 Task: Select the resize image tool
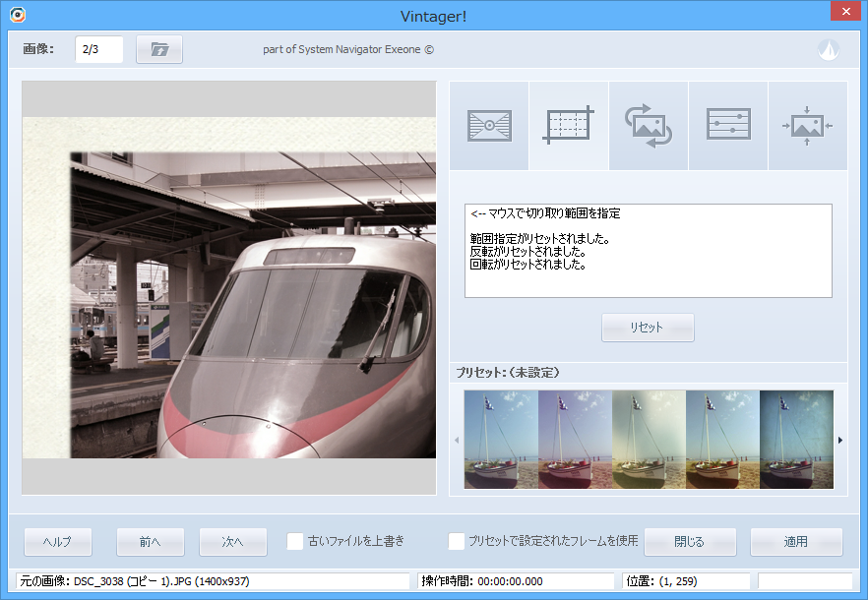(x=807, y=126)
